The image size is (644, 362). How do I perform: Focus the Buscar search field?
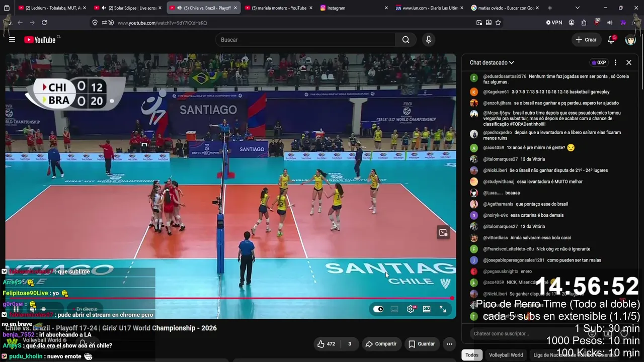[x=306, y=40]
